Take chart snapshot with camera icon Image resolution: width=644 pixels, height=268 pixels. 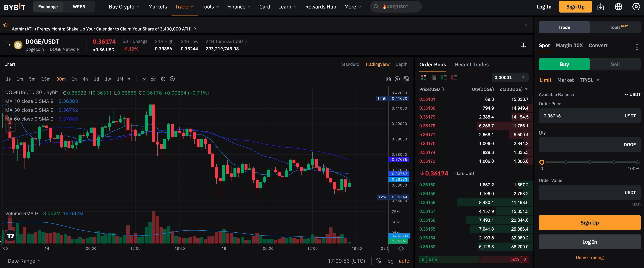pos(388,79)
